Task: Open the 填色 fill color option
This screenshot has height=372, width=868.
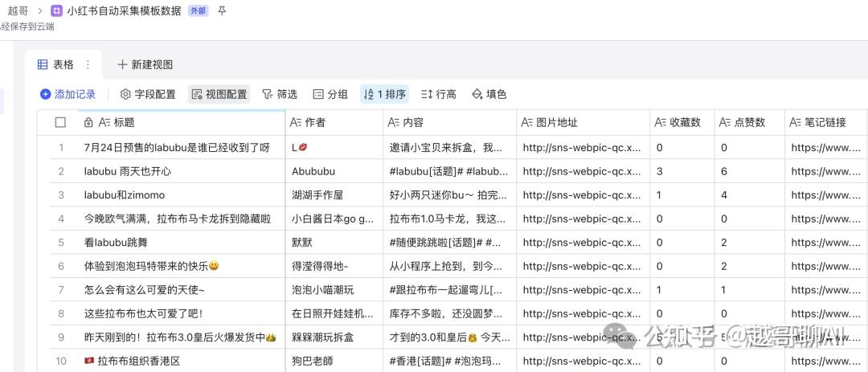Action: click(489, 94)
